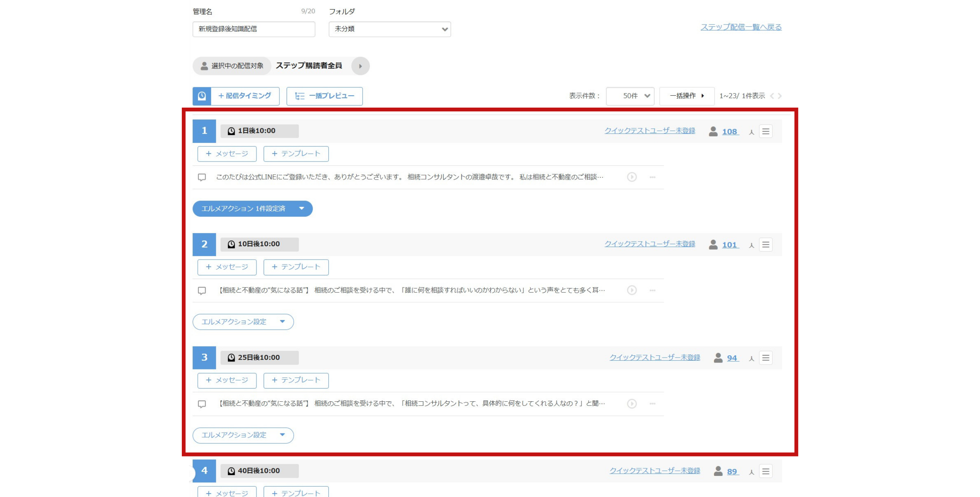Screen dimensions: 980x497
Task: Open the step 3 timing 25日後10:00
Action: click(x=260, y=358)
